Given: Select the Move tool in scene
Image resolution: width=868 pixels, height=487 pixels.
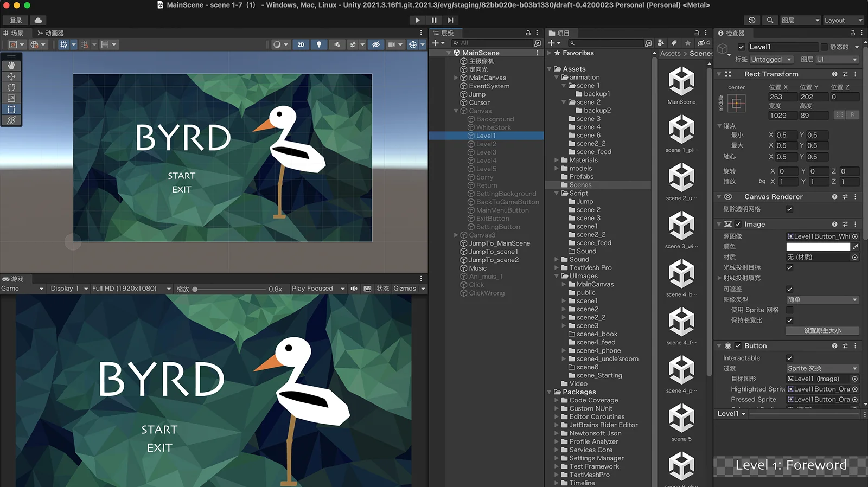Looking at the screenshot, I should 11,76.
